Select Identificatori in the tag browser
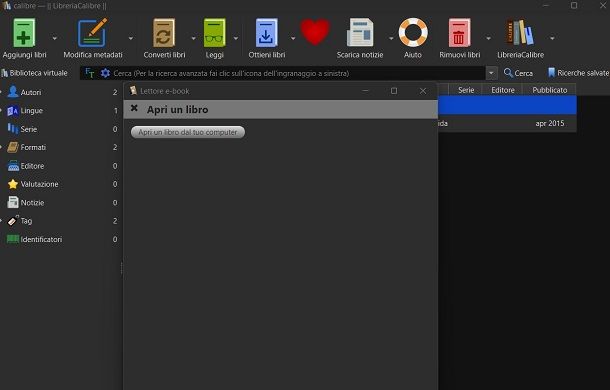 41,239
